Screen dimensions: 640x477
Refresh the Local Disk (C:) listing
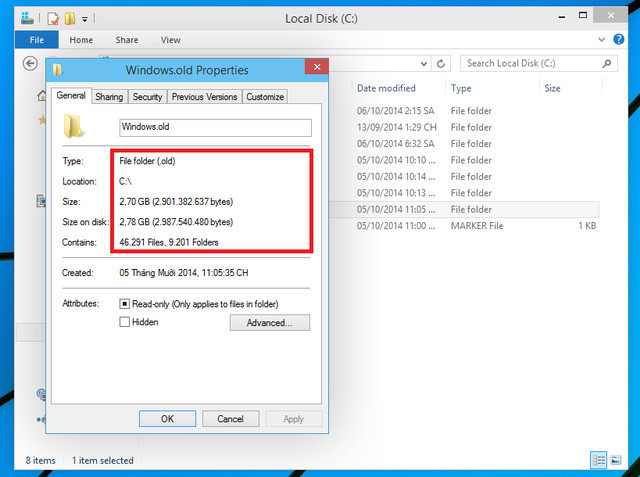click(x=441, y=64)
